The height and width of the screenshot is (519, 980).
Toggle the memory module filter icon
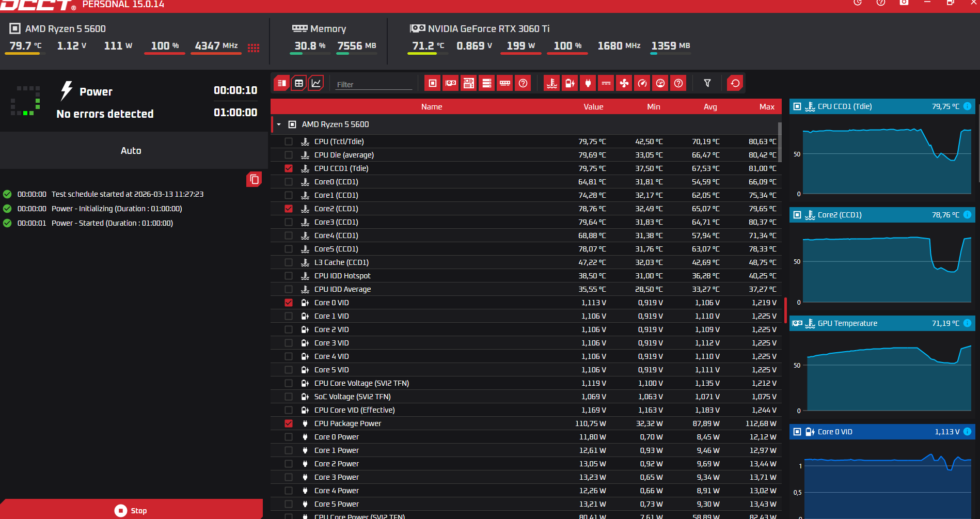pyautogui.click(x=505, y=83)
